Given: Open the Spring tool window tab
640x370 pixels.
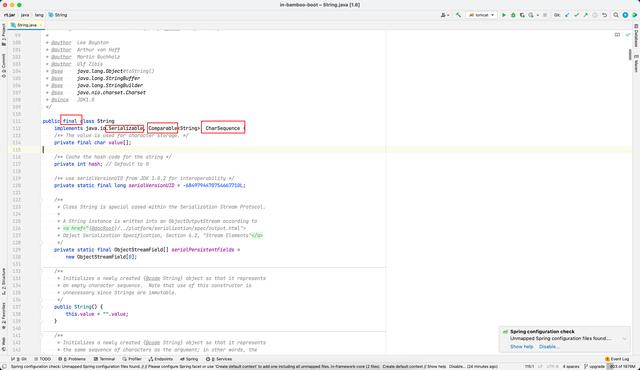Looking at the screenshot, I should coord(189,359).
